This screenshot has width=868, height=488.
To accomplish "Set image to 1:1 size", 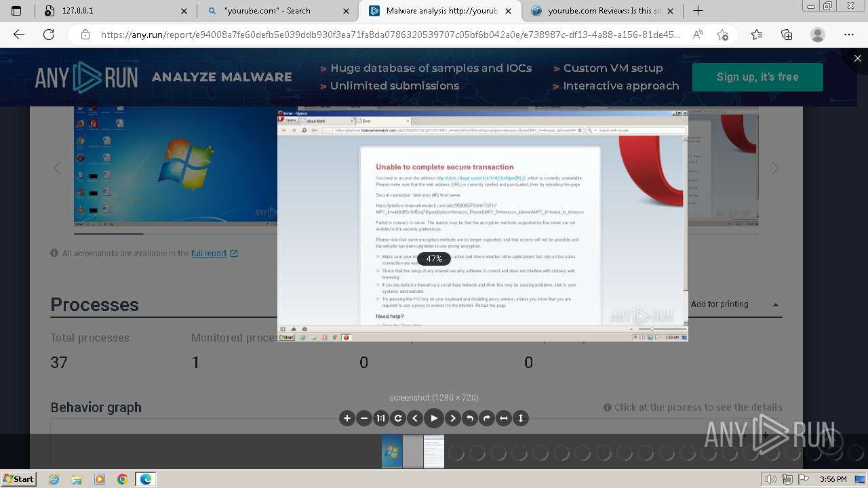I will tap(381, 418).
